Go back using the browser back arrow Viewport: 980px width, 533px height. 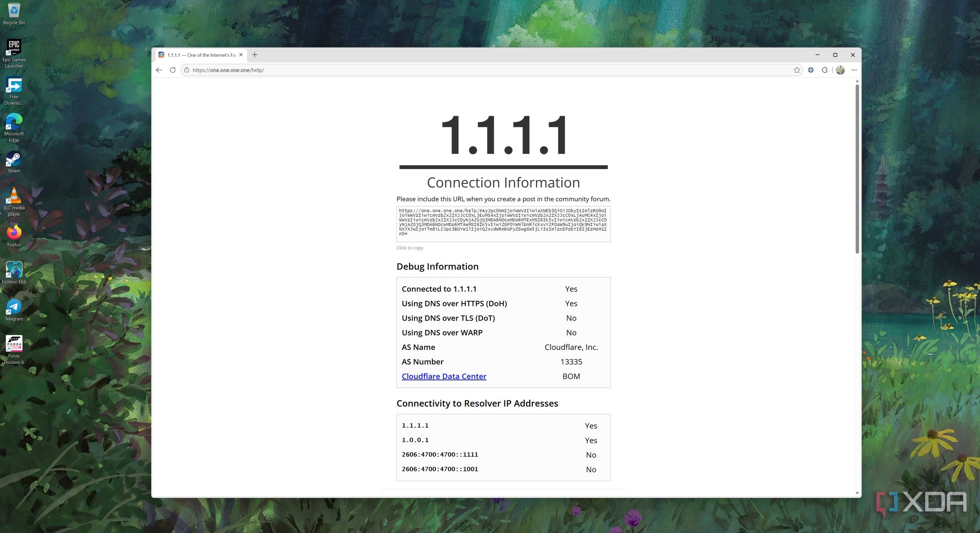159,70
